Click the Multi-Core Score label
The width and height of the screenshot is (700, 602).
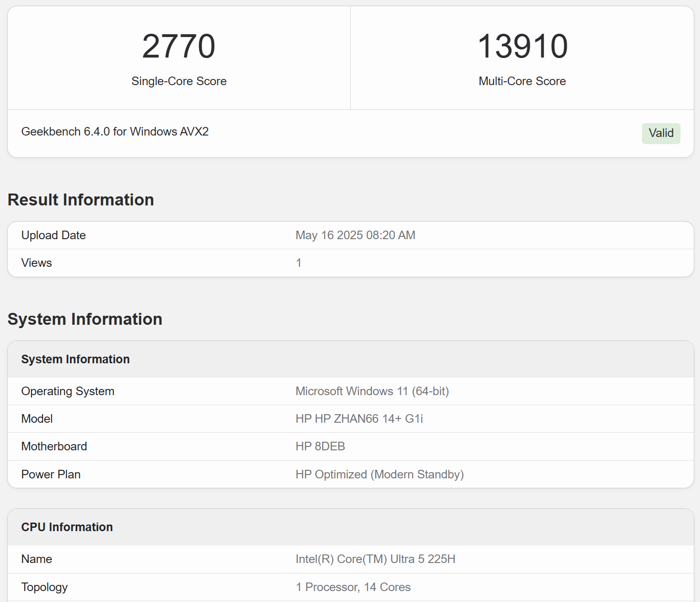point(522,81)
